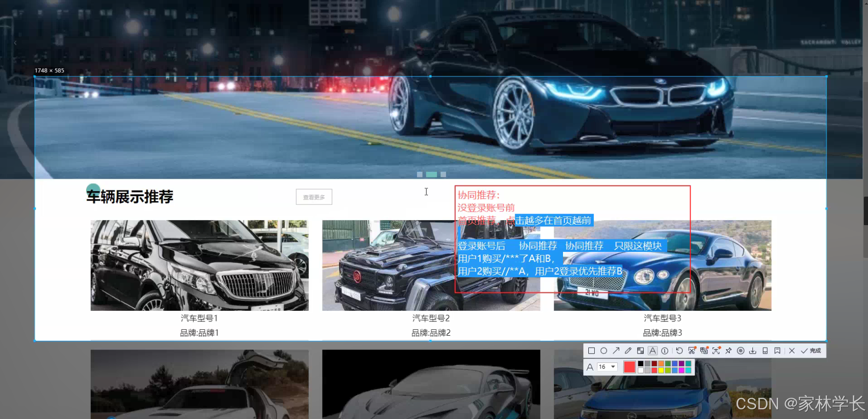
Task: Click the send-to-phone icon
Action: click(765, 351)
